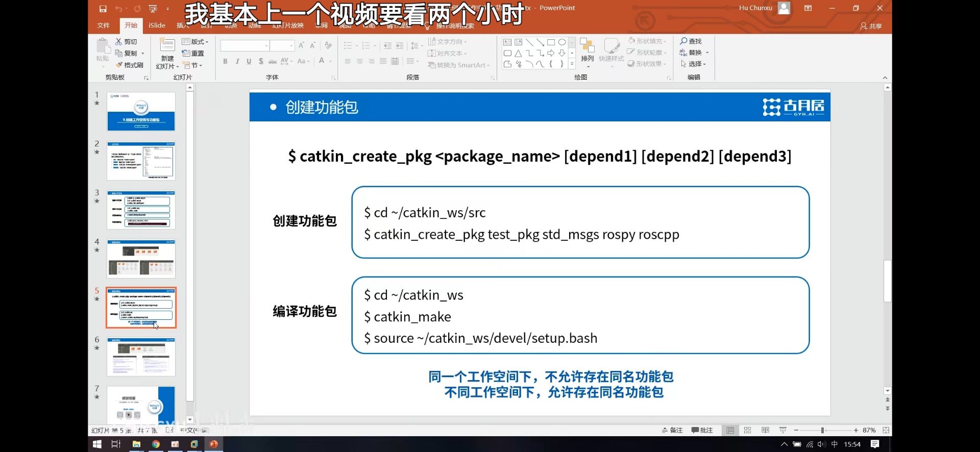Expand the 版式 (Layout) dropdown
Image resolution: width=980 pixels, height=452 pixels.
click(195, 41)
